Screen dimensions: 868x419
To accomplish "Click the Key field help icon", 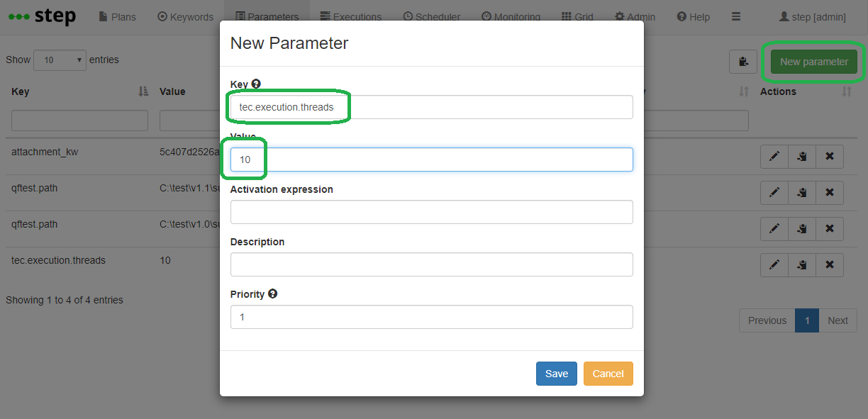I will (x=256, y=84).
